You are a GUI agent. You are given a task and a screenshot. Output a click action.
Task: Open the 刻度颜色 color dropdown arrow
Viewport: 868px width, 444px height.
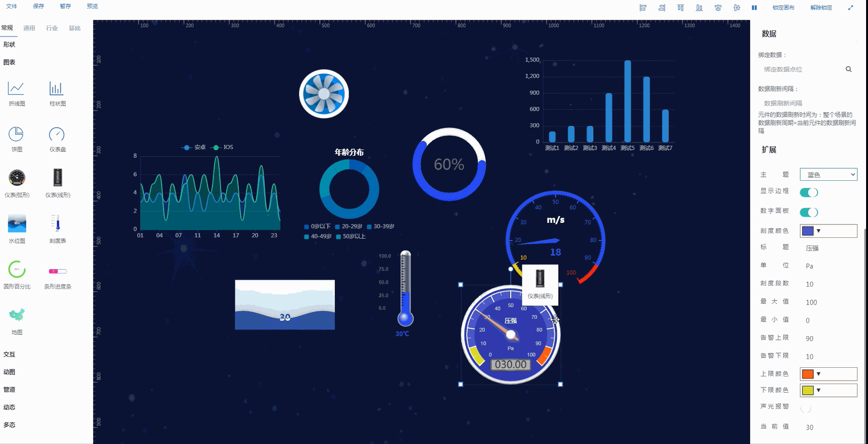point(819,231)
